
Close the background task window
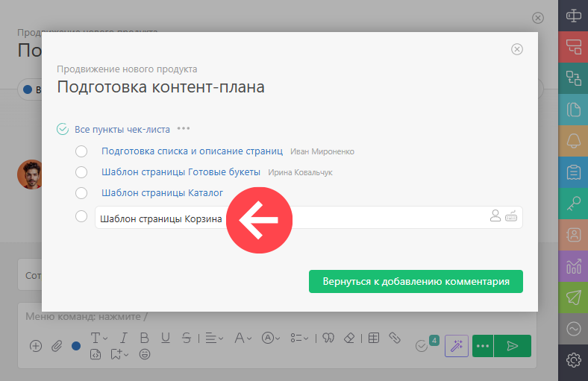[x=538, y=18]
